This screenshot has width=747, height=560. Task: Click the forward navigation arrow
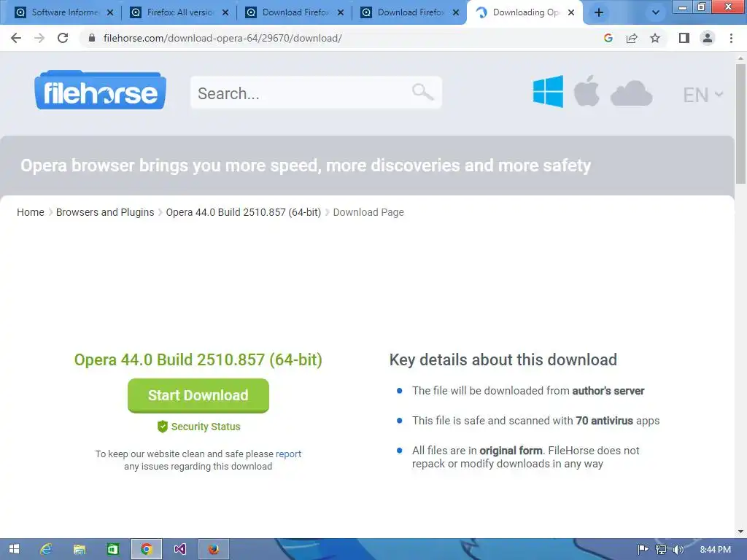pyautogui.click(x=39, y=38)
